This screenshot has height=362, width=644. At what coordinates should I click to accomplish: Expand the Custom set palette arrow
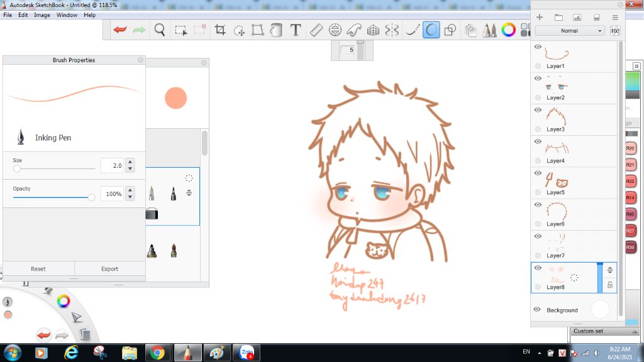(635, 332)
